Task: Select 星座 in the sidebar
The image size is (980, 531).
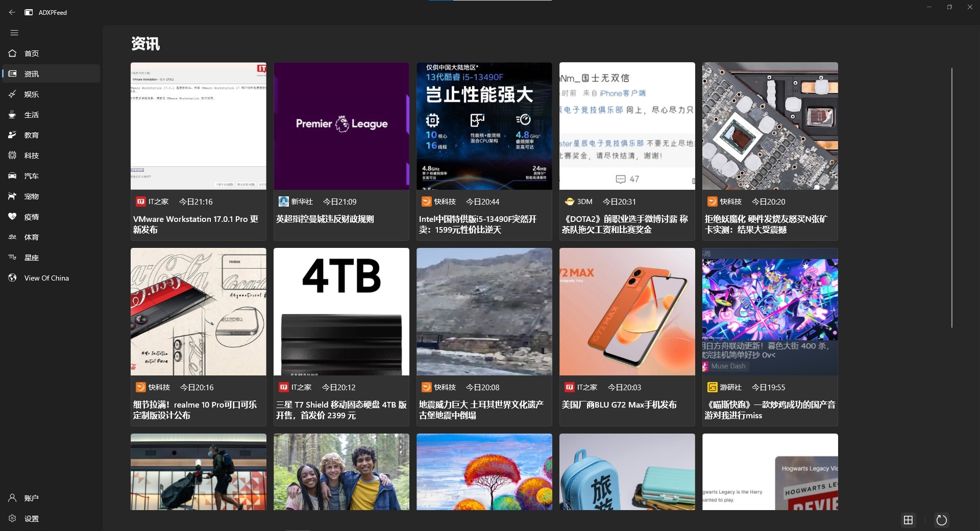Action: point(51,257)
